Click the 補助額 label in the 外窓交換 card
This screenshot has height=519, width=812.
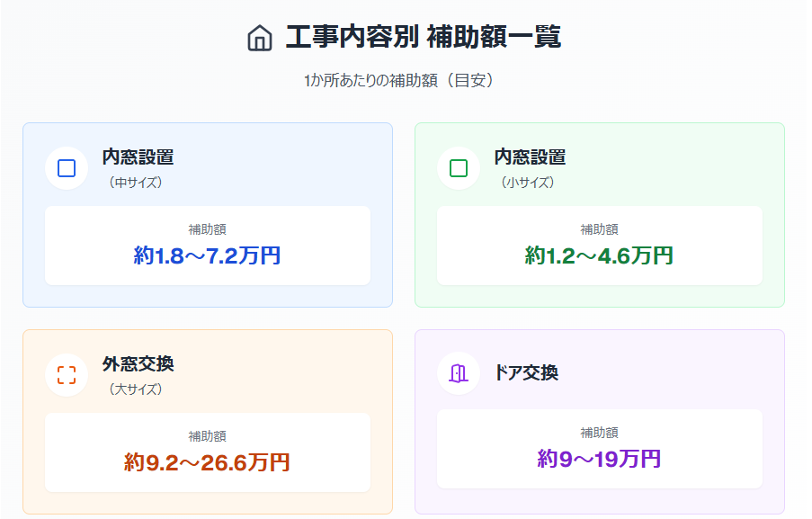click(x=207, y=436)
